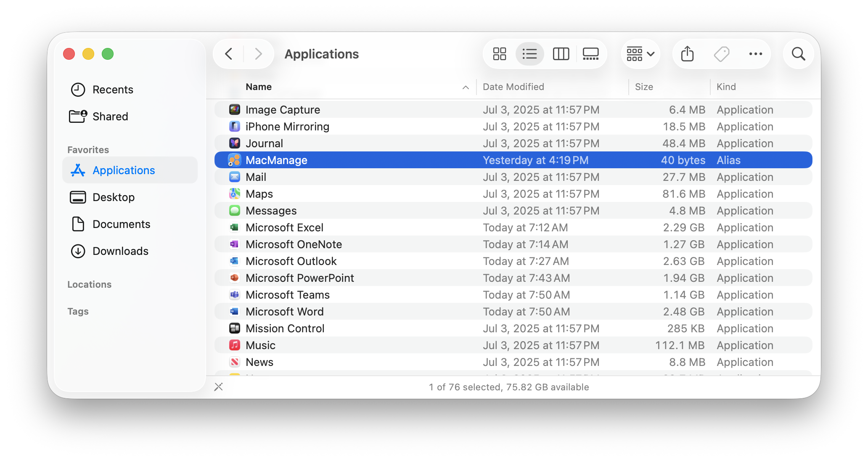Click the 2.29 GB size cell
Viewport: 868px width, 461px height.
(x=683, y=228)
